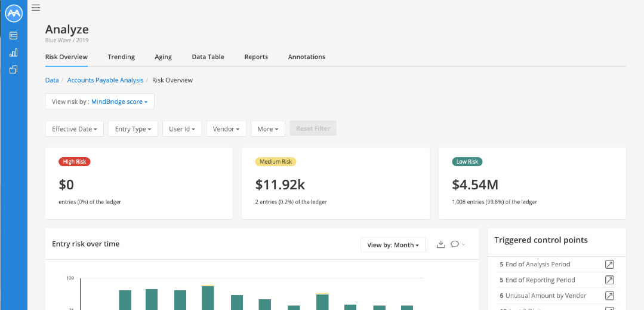The image size is (644, 310).
Task: Follow the Data breadcrumb link
Action: coord(52,80)
